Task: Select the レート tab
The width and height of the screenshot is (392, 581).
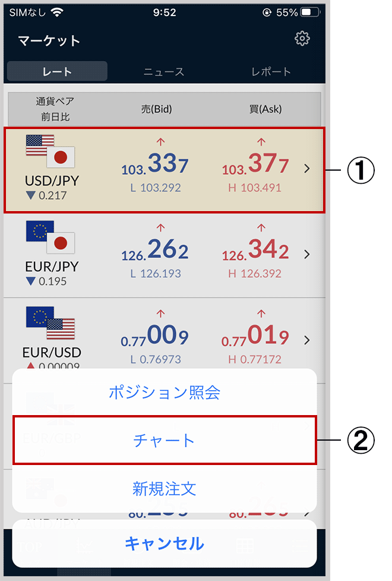Action: click(x=57, y=71)
